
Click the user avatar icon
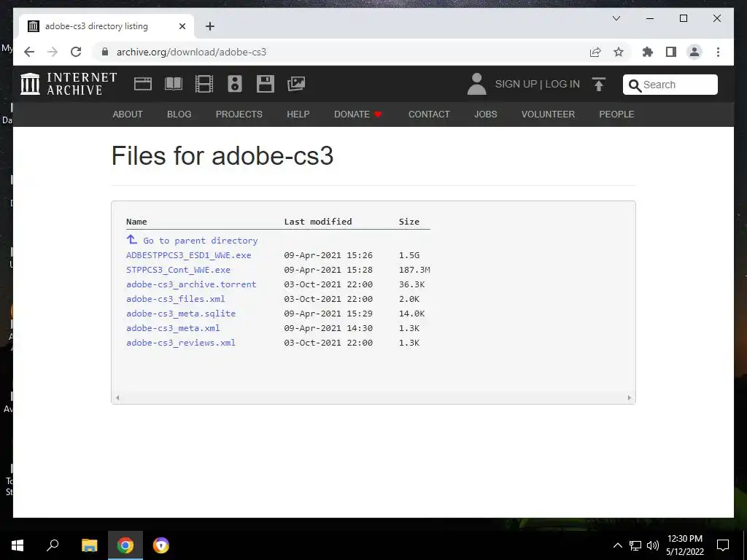tap(476, 84)
